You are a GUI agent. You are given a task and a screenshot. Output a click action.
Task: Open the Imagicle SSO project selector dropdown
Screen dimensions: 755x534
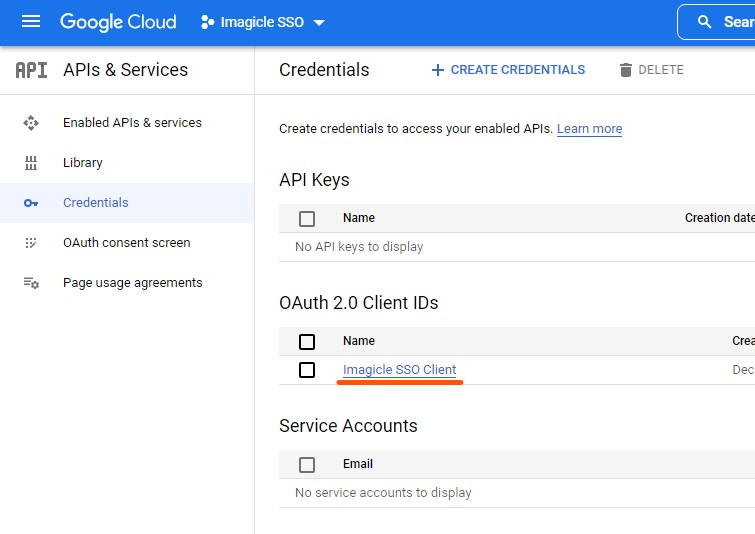click(x=263, y=22)
